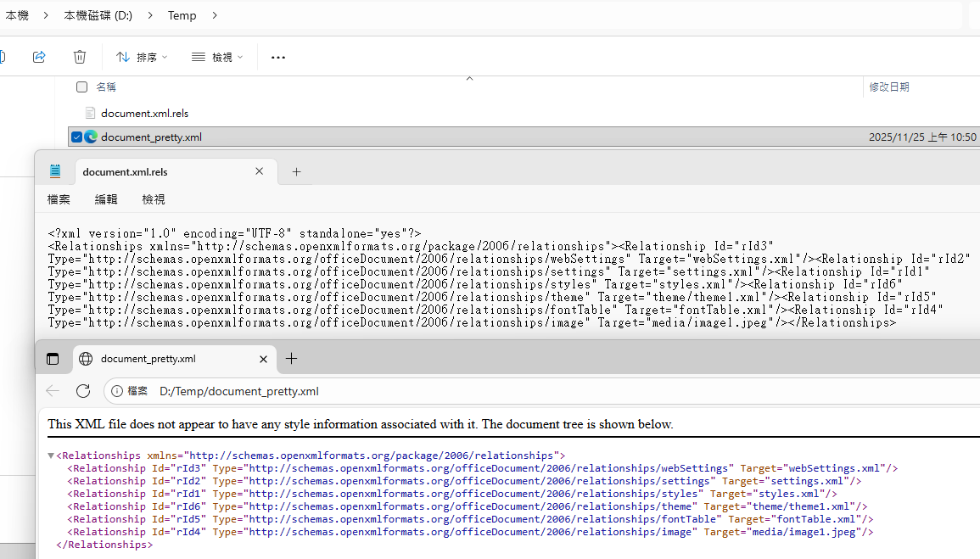The image size is (980, 559).
Task: Click the browser back arrow
Action: click(53, 391)
